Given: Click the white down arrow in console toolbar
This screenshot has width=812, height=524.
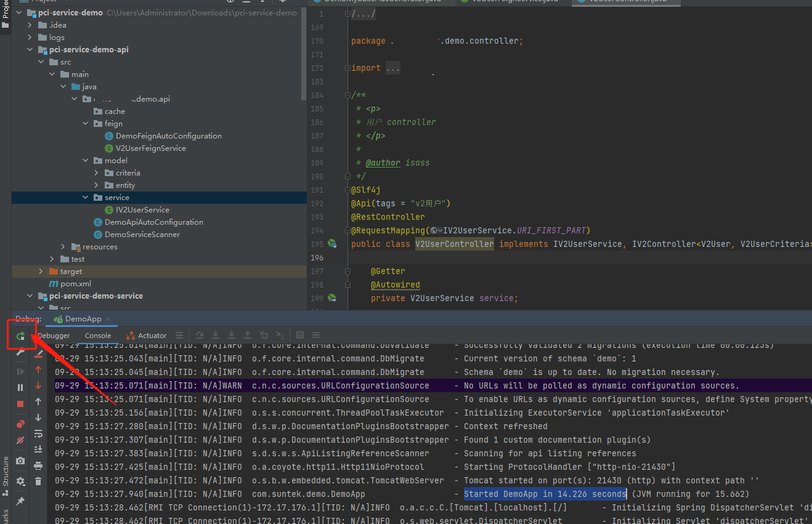Looking at the screenshot, I should 38,417.
